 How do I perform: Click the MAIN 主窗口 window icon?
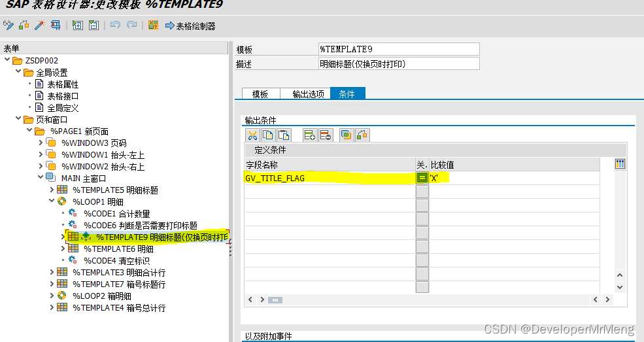tap(51, 177)
